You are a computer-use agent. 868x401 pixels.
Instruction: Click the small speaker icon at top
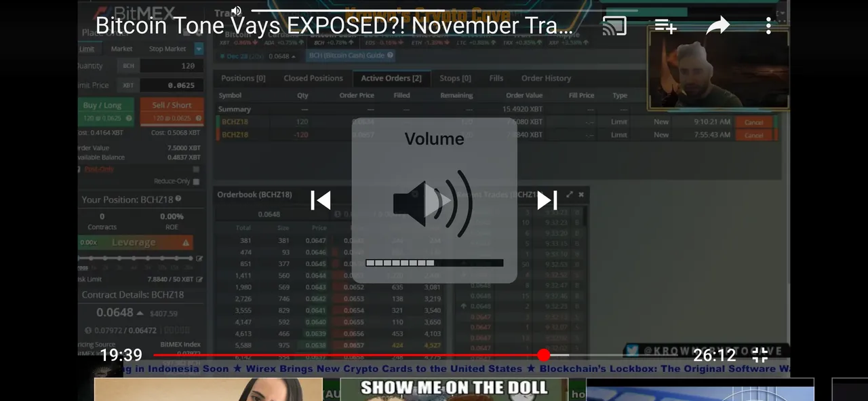(x=236, y=10)
